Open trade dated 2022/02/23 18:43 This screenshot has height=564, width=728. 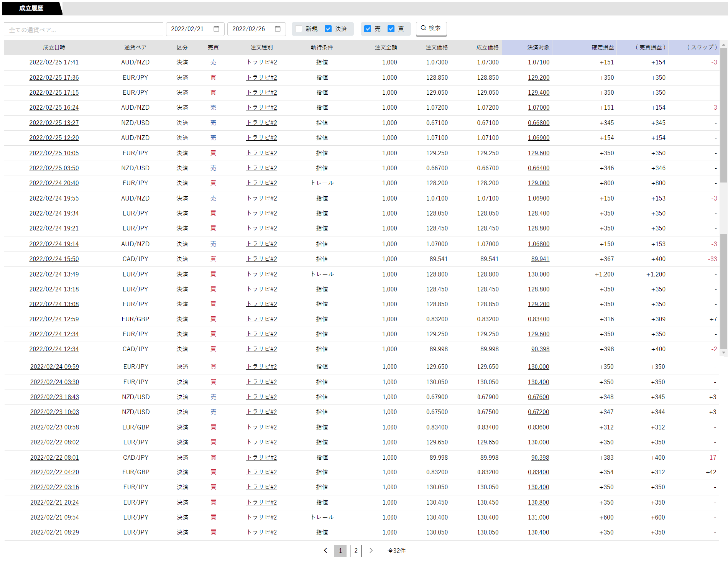tap(54, 397)
